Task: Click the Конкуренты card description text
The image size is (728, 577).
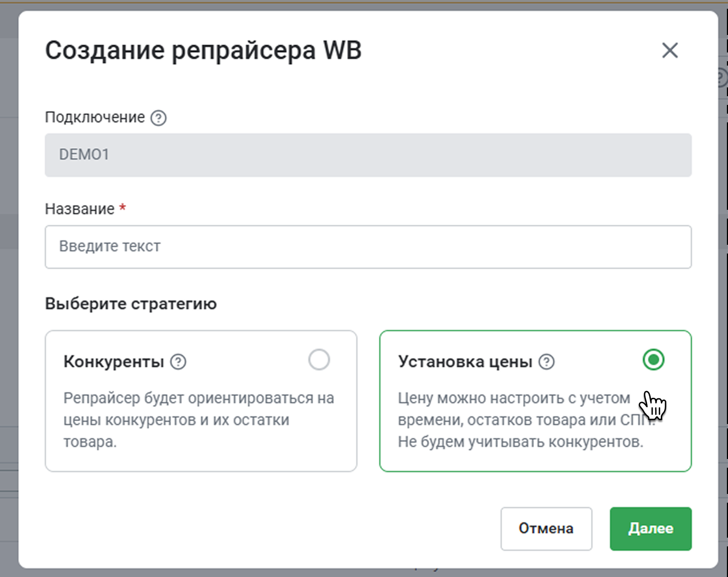Action: click(199, 420)
